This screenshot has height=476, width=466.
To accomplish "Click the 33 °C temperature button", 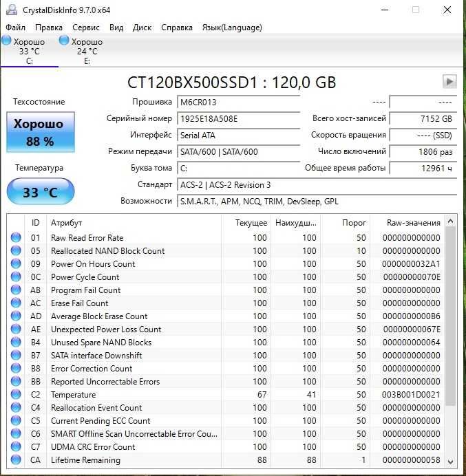I will [x=41, y=191].
